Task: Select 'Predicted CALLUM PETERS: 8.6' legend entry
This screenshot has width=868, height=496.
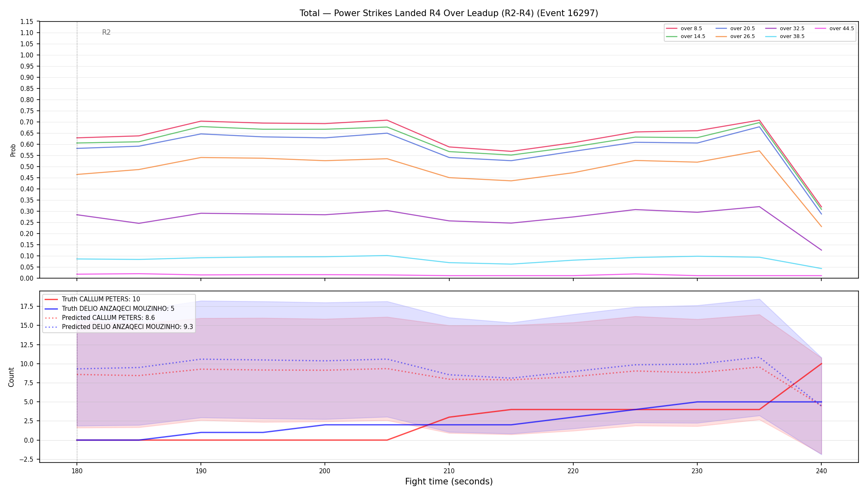Action: tap(100, 318)
